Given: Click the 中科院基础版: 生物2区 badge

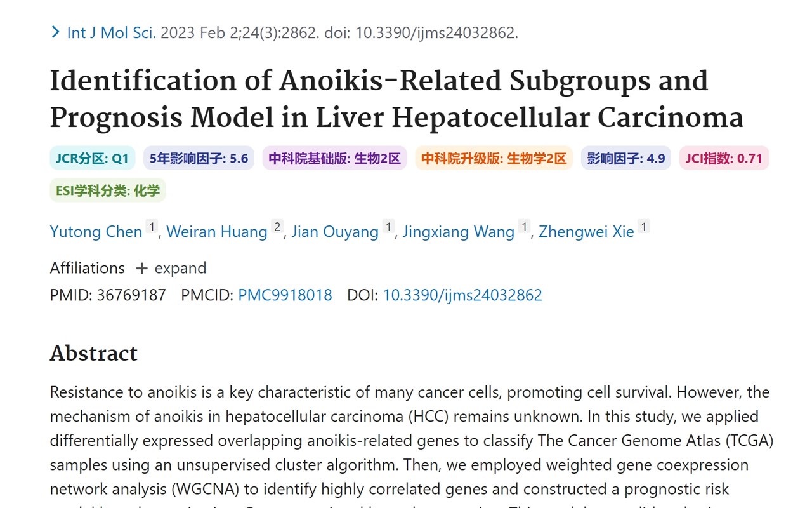Looking at the screenshot, I should coord(334,158).
